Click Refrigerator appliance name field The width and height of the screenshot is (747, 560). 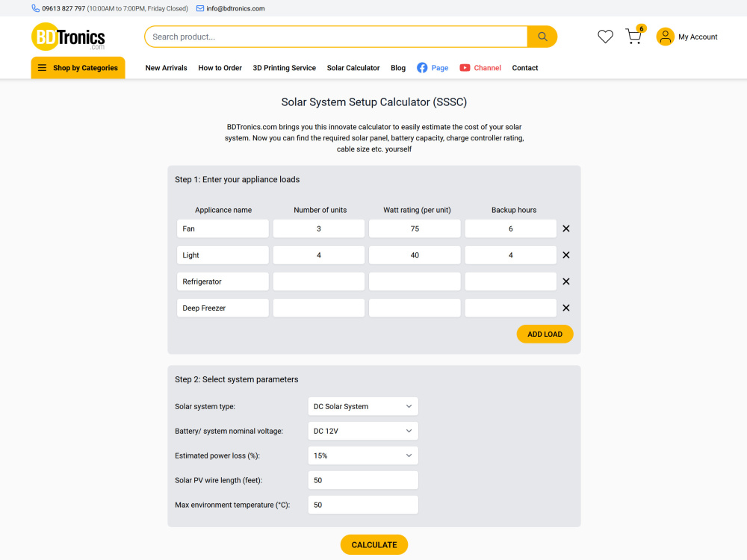(223, 281)
